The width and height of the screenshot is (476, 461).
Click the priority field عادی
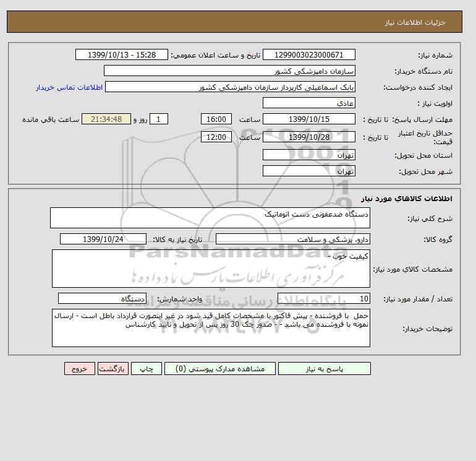308,103
